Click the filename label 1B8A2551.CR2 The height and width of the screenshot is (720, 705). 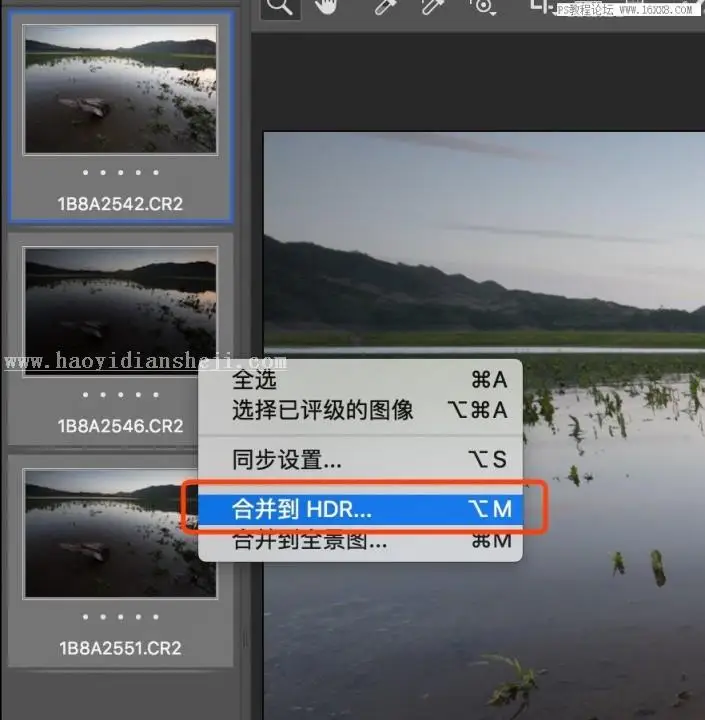coord(120,648)
